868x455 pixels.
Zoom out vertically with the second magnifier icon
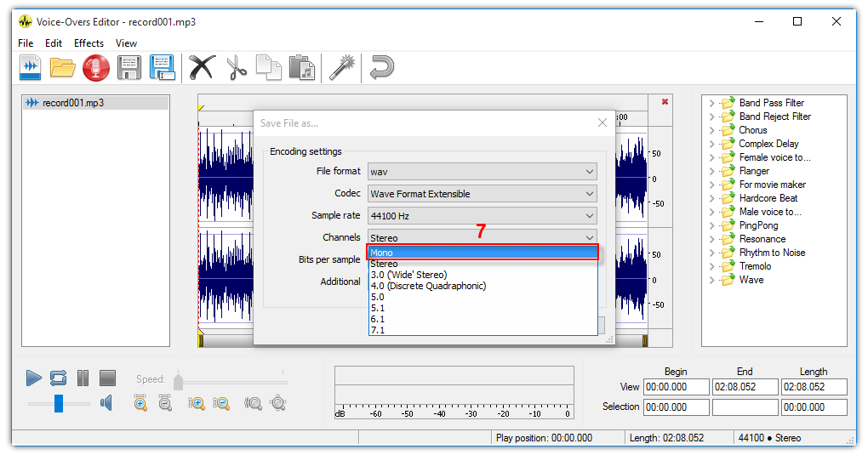[x=165, y=403]
